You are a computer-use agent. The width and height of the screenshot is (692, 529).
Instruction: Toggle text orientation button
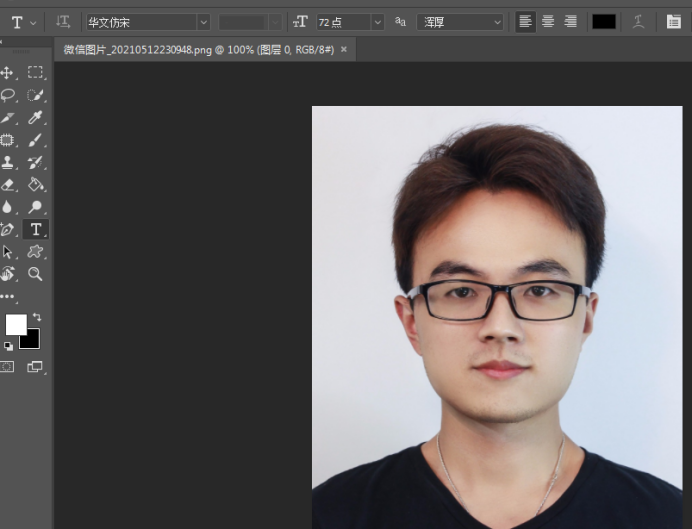pos(63,22)
